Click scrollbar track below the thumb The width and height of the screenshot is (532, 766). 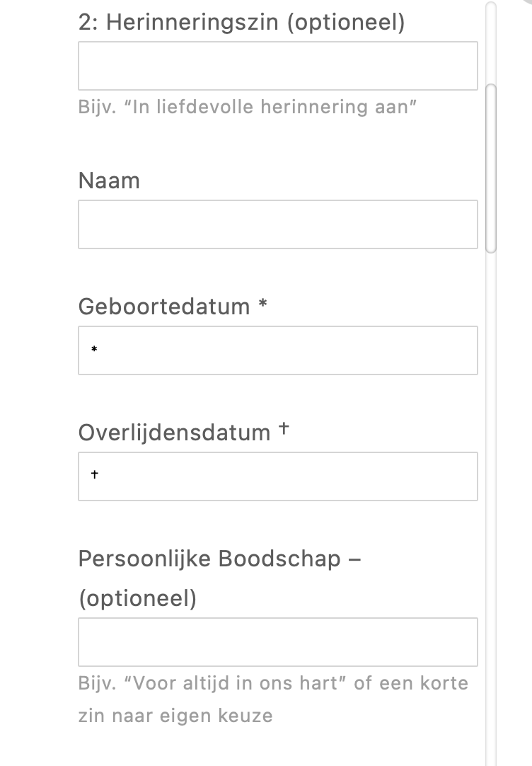point(492,496)
